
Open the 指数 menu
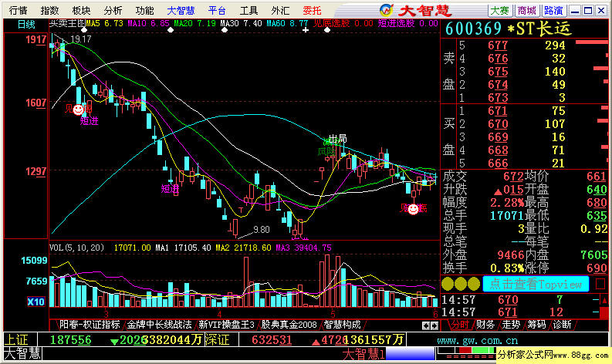coord(49,10)
